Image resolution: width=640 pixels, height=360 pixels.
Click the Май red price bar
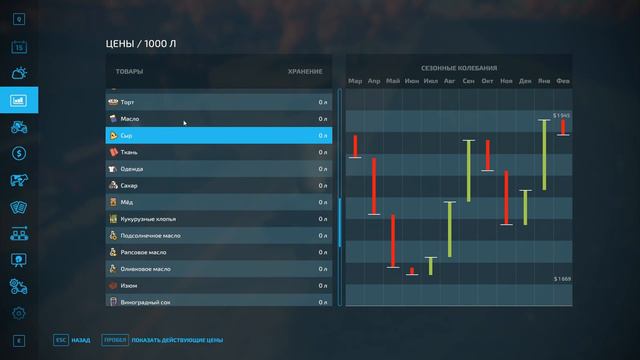[x=393, y=241]
